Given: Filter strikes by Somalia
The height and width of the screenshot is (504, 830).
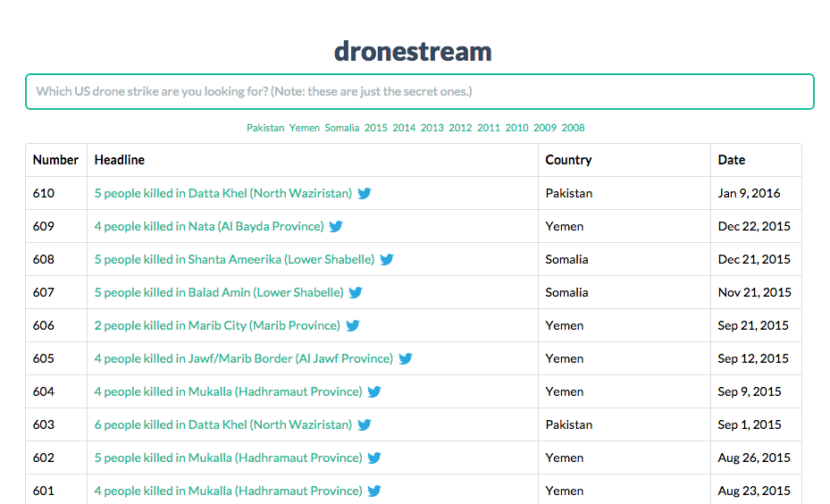Looking at the screenshot, I should pos(342,128).
